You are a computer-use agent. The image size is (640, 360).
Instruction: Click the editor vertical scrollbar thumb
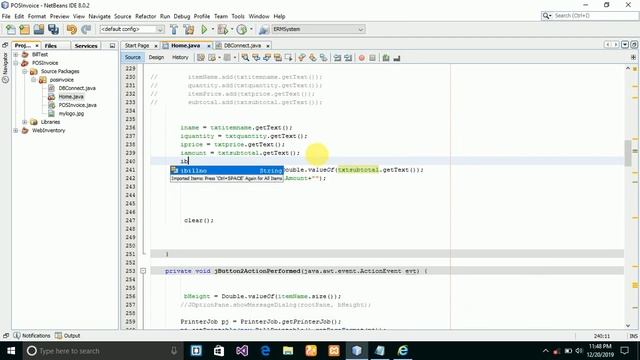tap(628, 153)
